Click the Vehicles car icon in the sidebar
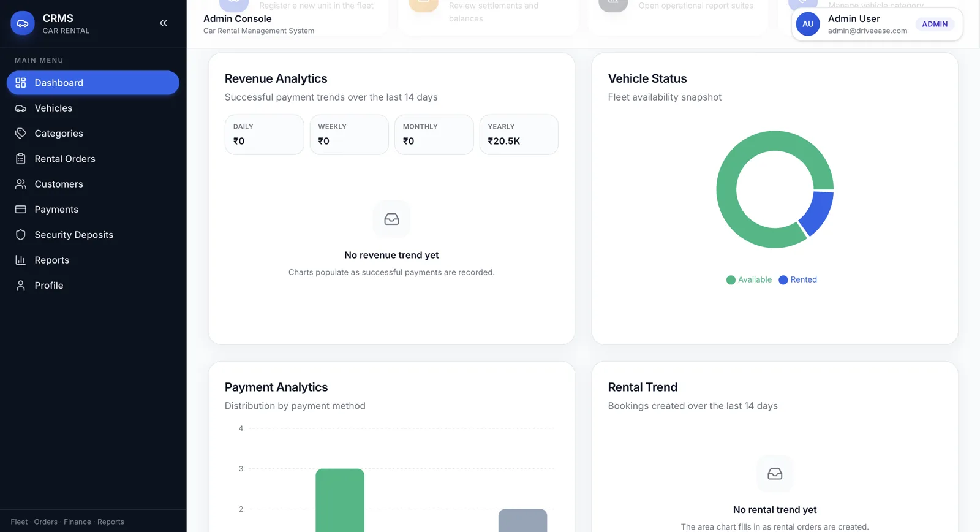This screenshot has width=980, height=532. (x=21, y=108)
